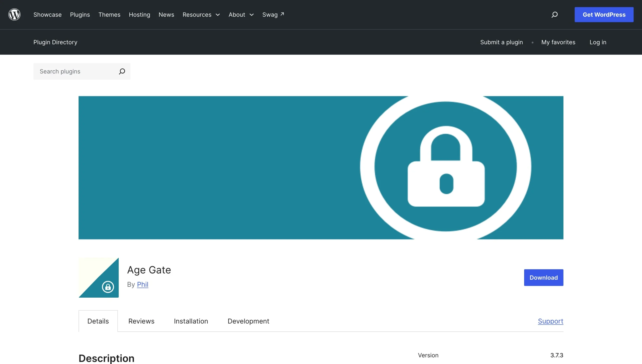642x364 pixels.
Task: Open the Showcase menu item
Action: pyautogui.click(x=47, y=15)
